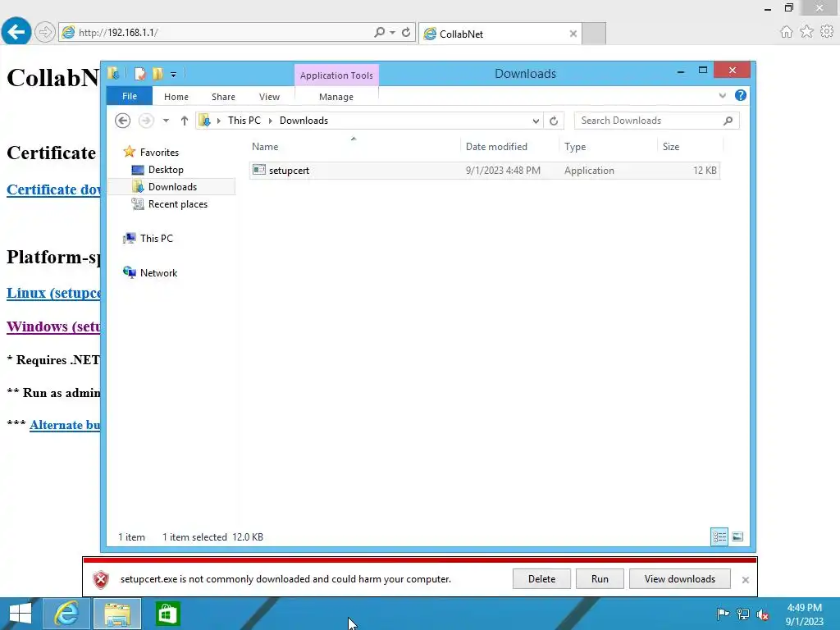Delete the setupcert.exe download
This screenshot has height=630, width=840.
[541, 579]
